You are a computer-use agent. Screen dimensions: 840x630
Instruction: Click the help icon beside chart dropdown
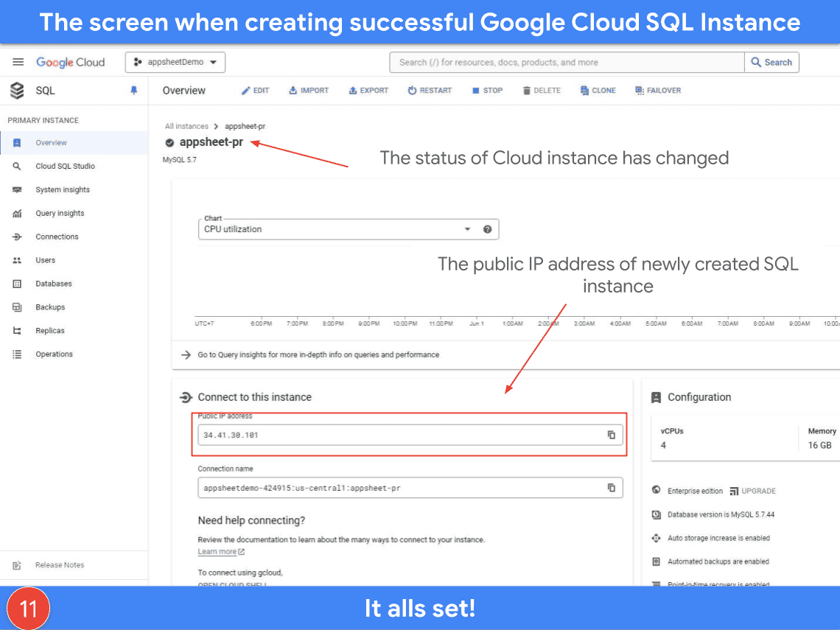(487, 229)
